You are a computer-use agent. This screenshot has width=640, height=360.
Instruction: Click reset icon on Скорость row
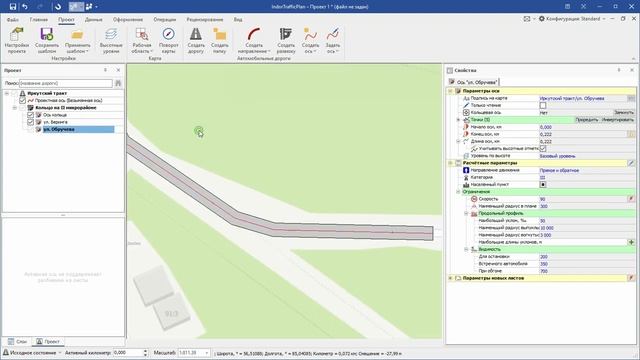tap(631, 199)
